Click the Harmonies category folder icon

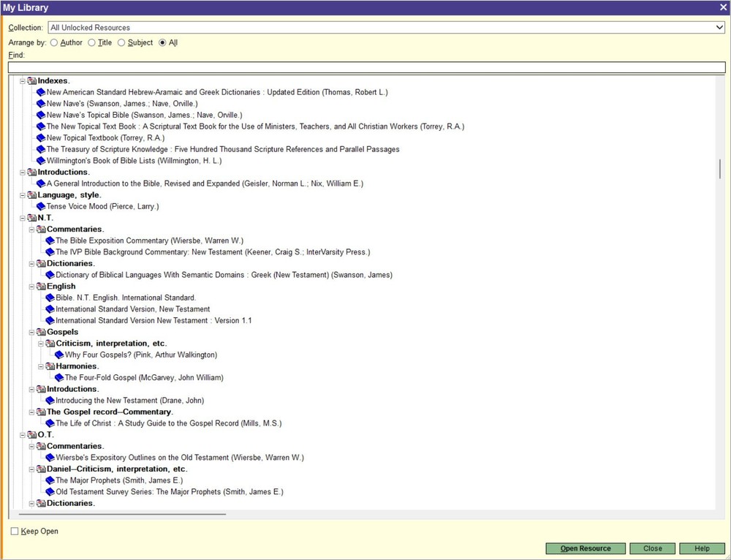[50, 366]
